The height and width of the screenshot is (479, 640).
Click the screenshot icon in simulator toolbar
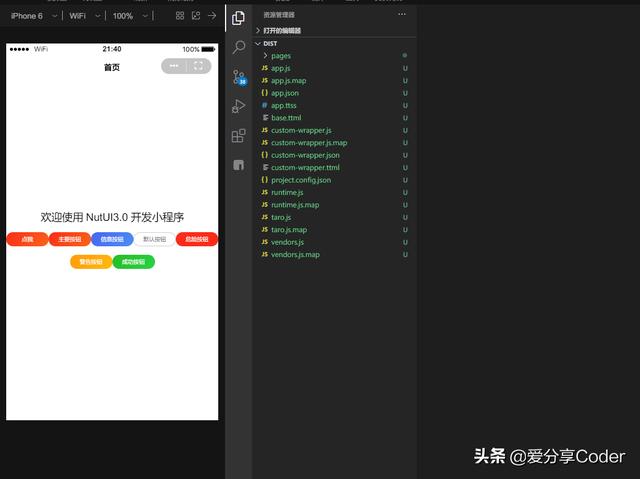pos(196,16)
